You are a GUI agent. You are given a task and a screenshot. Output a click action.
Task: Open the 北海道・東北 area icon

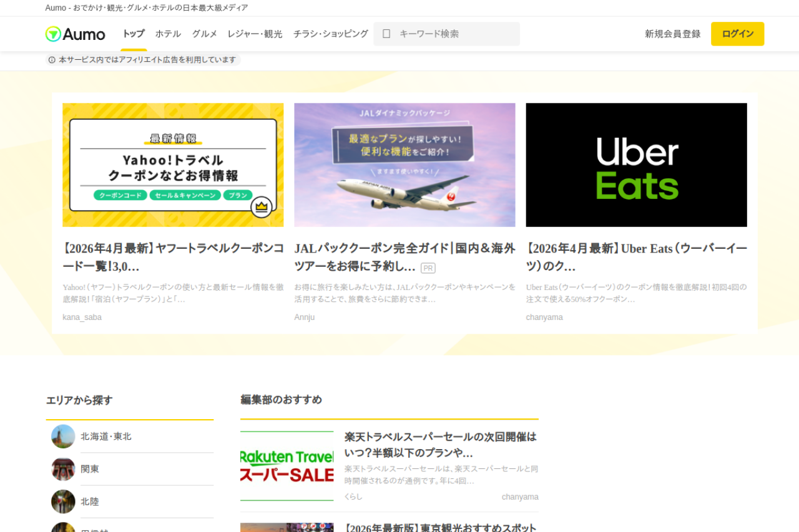coord(63,437)
